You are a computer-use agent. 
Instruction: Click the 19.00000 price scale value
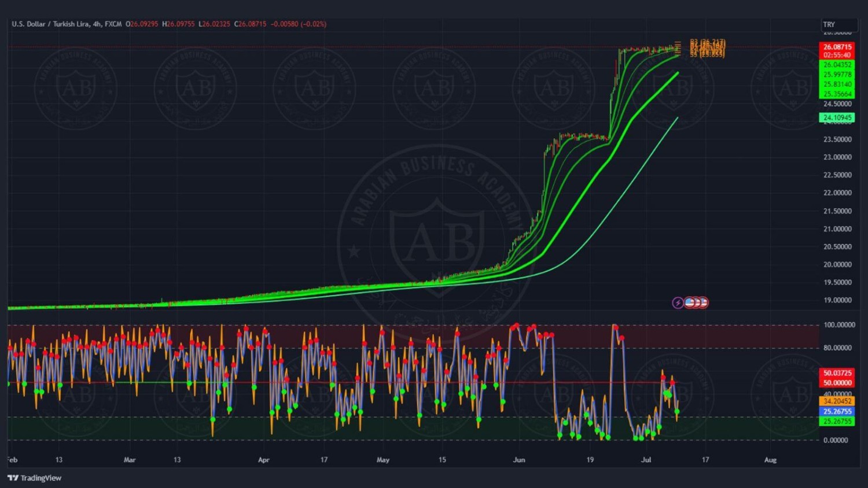[x=837, y=301]
